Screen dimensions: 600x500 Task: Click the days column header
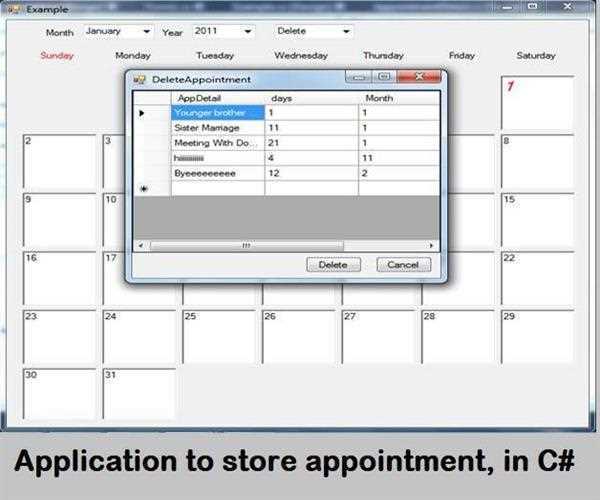(311, 98)
